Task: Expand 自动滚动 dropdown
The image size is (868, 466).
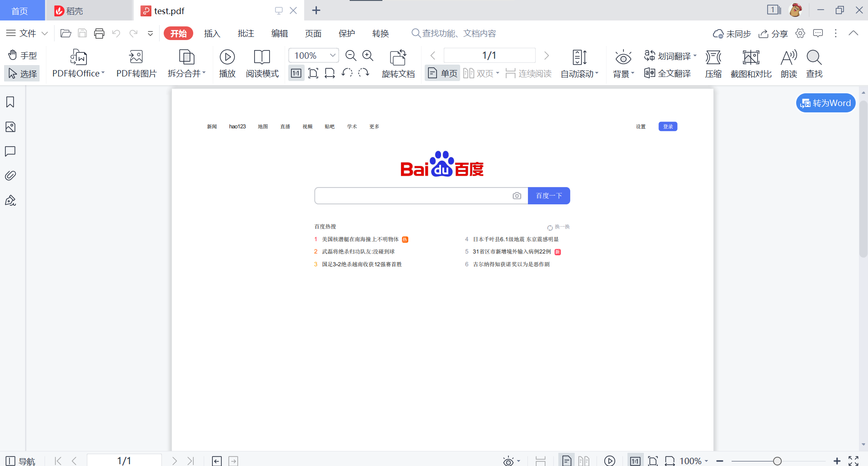Action: (597, 73)
